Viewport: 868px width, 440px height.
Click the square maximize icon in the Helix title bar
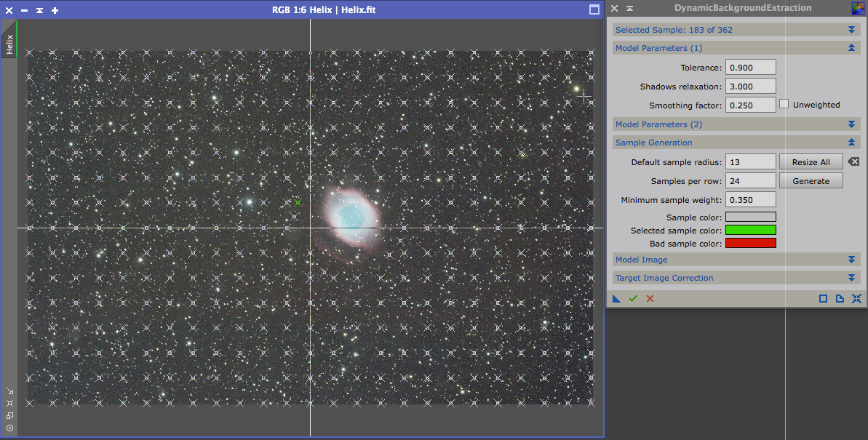click(x=594, y=9)
